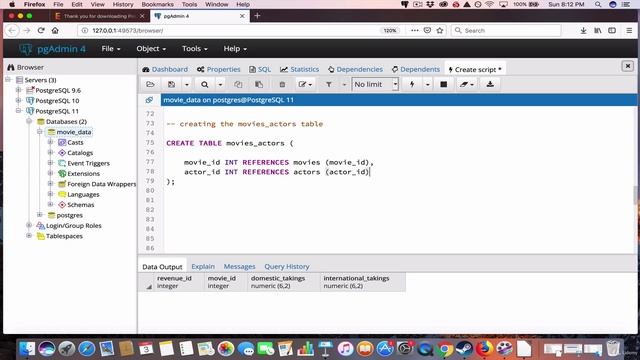This screenshot has height=360, width=640.
Task: Open a new Firefox tab
Action: point(257,16)
